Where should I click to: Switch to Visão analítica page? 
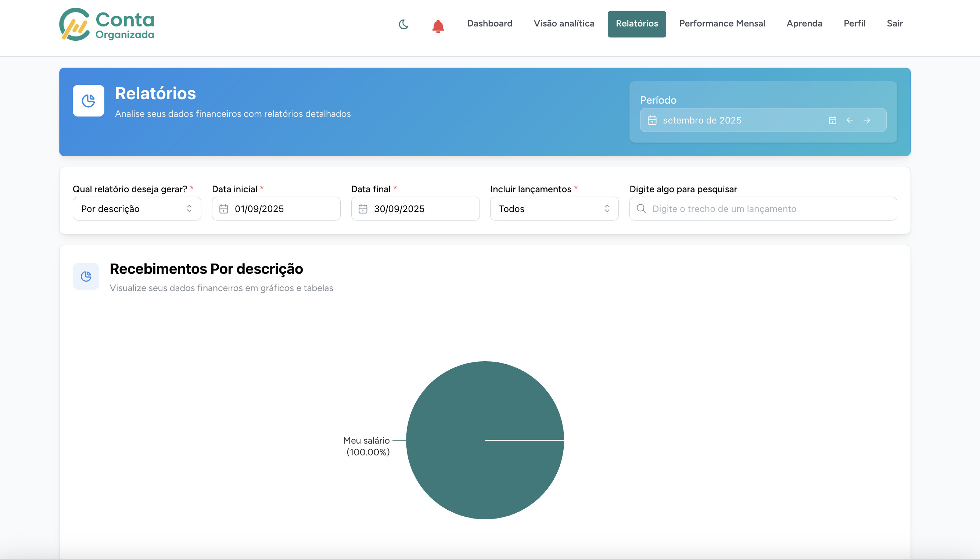(564, 24)
